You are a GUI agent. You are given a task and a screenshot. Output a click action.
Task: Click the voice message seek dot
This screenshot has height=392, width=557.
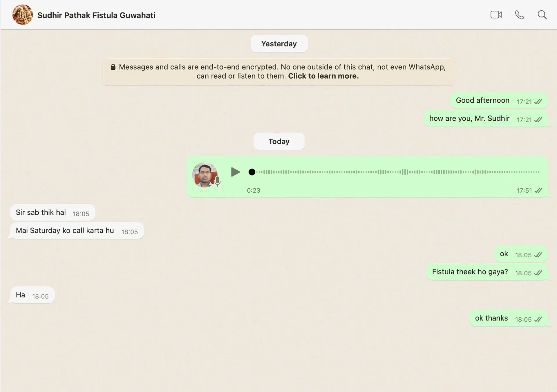(252, 172)
